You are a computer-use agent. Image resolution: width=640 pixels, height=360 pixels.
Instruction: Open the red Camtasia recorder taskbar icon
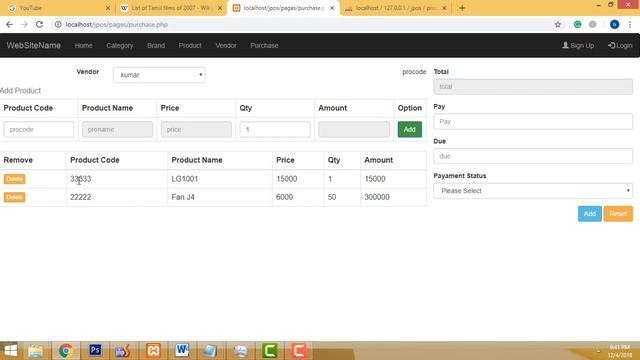click(x=298, y=350)
